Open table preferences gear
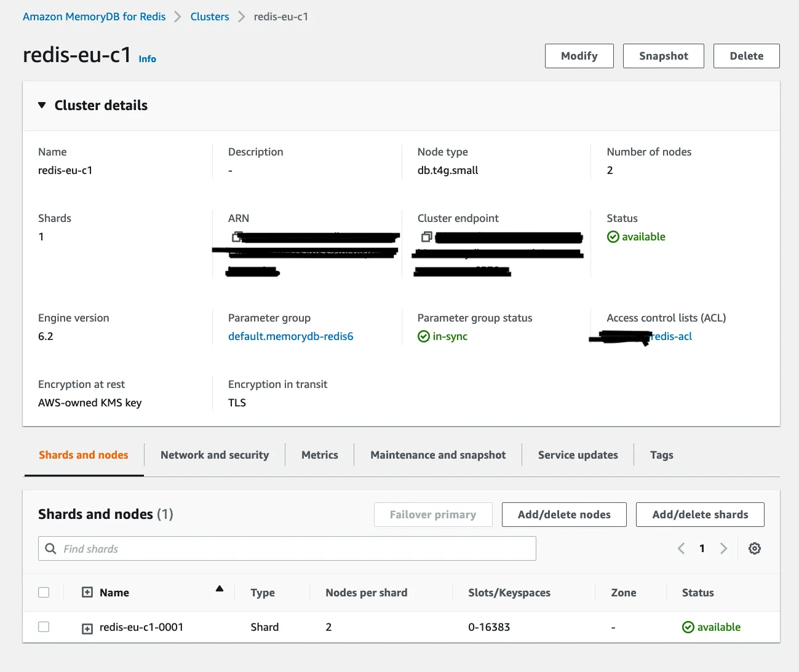 pos(755,548)
